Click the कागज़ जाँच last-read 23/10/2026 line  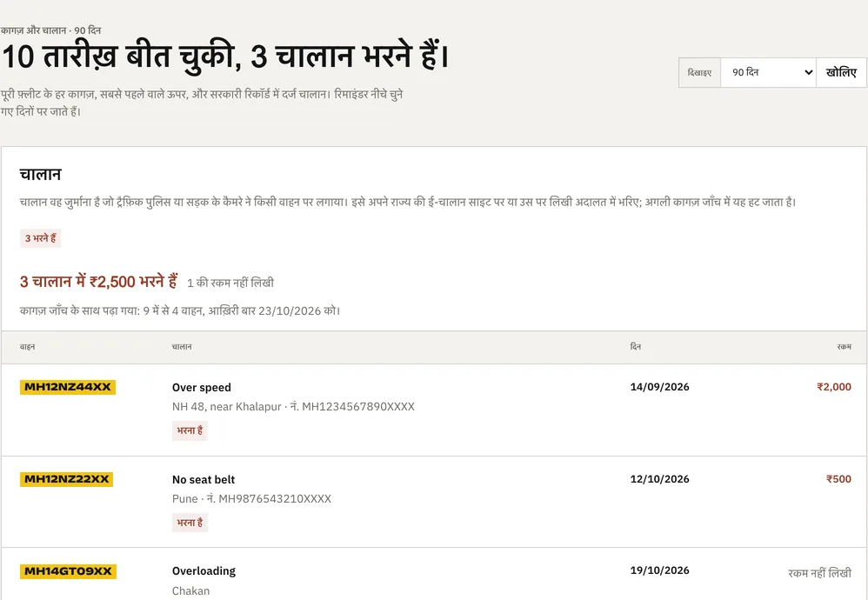point(180,310)
